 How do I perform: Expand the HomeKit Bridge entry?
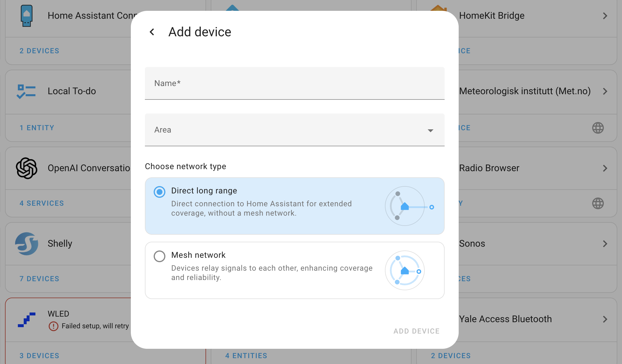605,16
